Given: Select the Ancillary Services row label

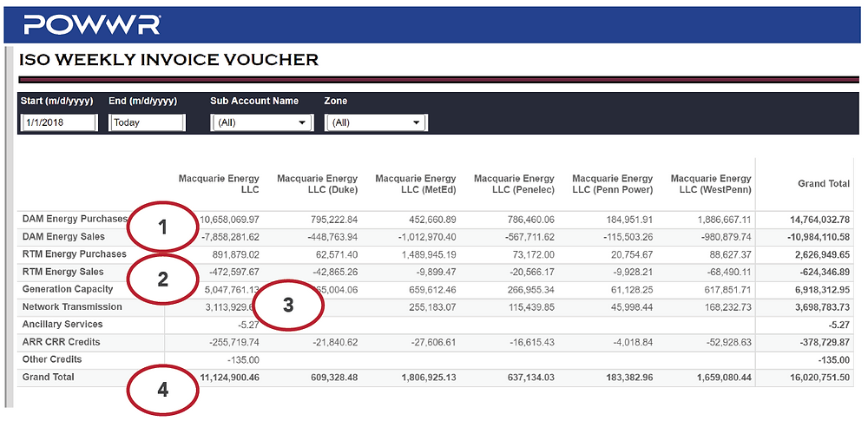Looking at the screenshot, I should click(x=62, y=325).
